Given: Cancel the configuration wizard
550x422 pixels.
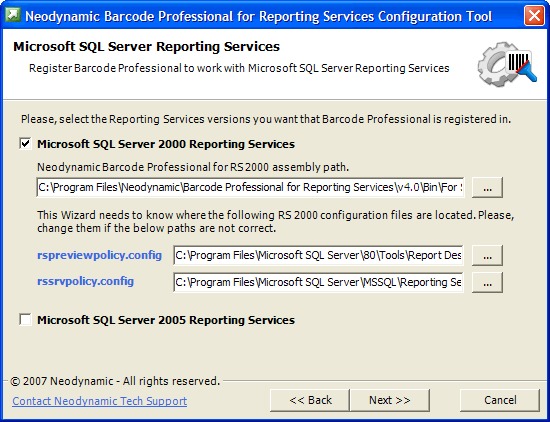Looking at the screenshot, I should click(x=500, y=400).
